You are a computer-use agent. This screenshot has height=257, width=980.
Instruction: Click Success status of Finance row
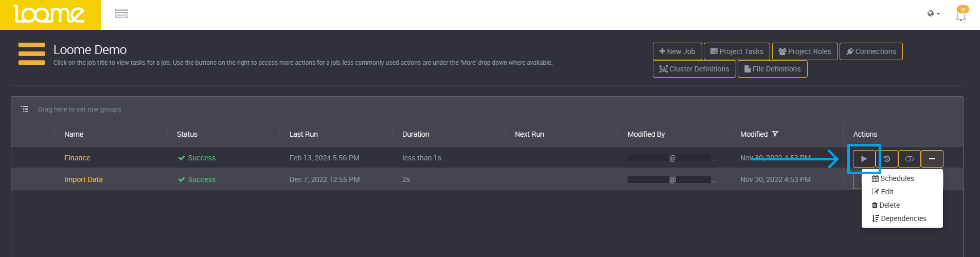197,158
